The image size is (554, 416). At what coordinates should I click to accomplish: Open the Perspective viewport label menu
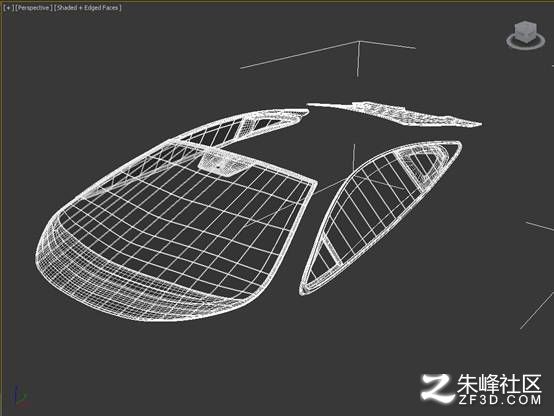(x=33, y=7)
